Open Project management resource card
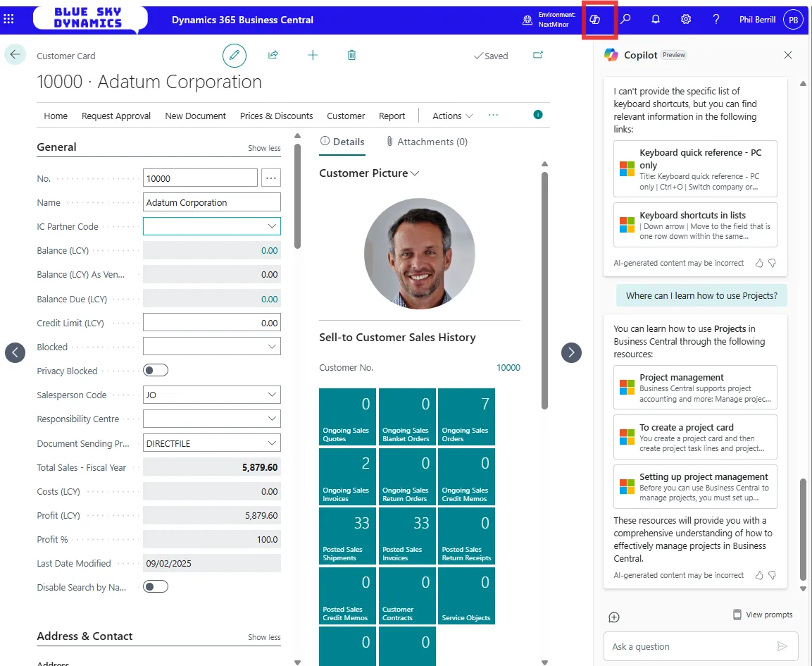This screenshot has width=812, height=666. point(695,388)
